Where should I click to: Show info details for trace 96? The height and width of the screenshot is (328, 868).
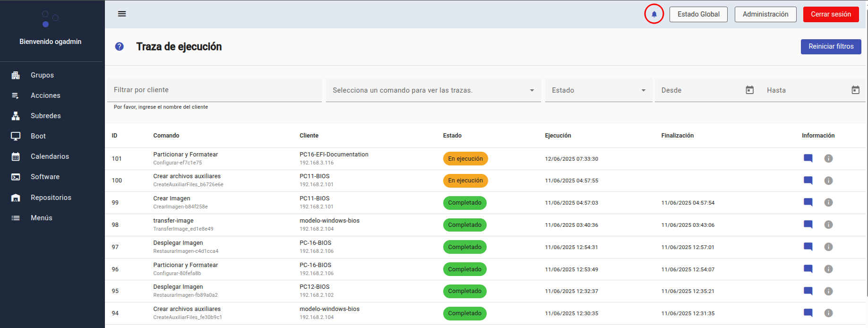(828, 269)
